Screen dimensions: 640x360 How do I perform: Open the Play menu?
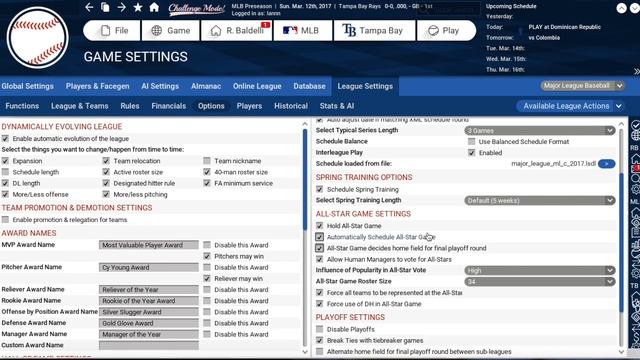coord(446,31)
